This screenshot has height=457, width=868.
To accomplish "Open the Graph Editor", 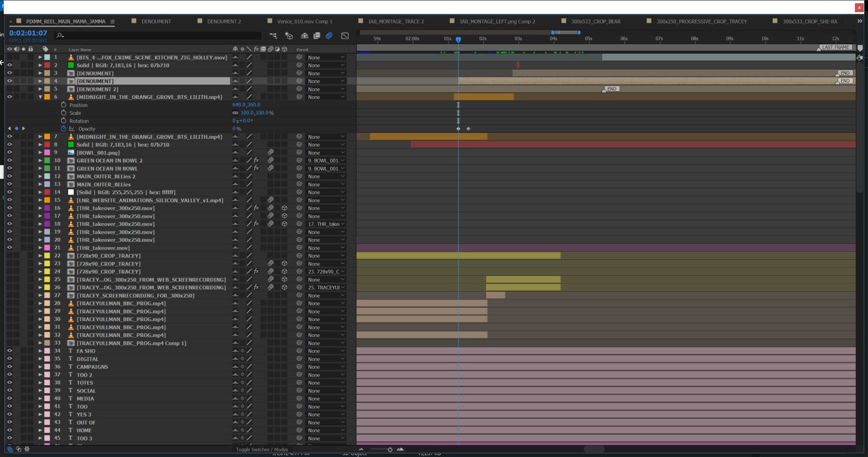I will click(345, 35).
